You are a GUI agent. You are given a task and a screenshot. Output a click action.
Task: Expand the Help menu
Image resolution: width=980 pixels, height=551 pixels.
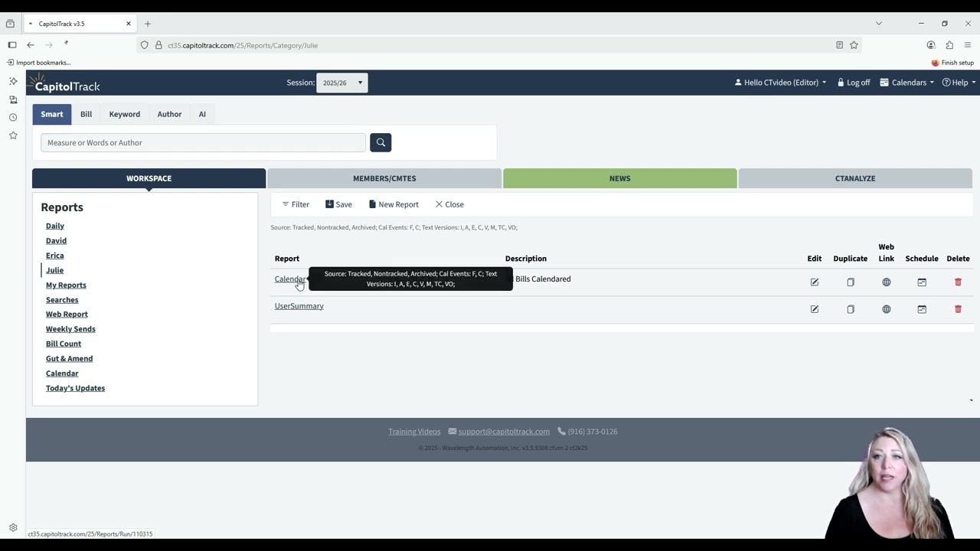coord(959,83)
